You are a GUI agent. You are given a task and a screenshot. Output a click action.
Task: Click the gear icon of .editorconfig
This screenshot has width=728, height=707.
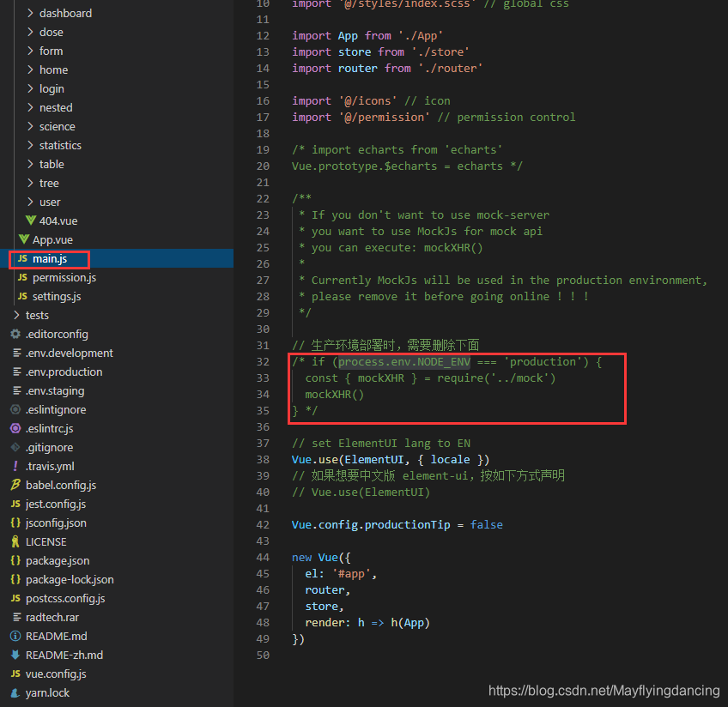[15, 334]
